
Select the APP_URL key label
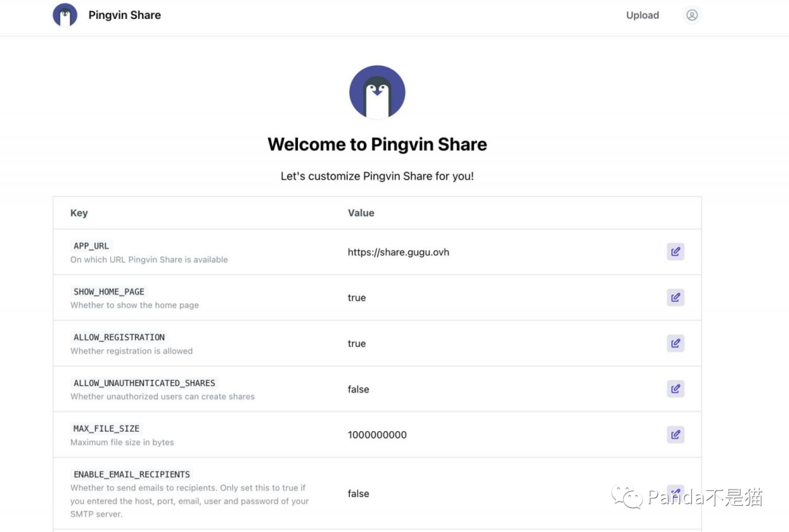coord(91,246)
